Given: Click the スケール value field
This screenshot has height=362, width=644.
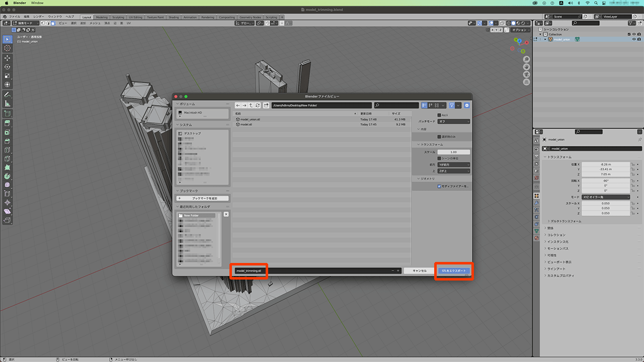Looking at the screenshot, I should coord(454,152).
